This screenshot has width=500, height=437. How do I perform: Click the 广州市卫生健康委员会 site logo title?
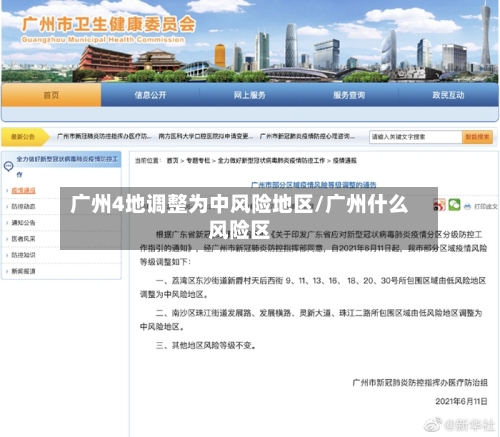pyautogui.click(x=109, y=24)
